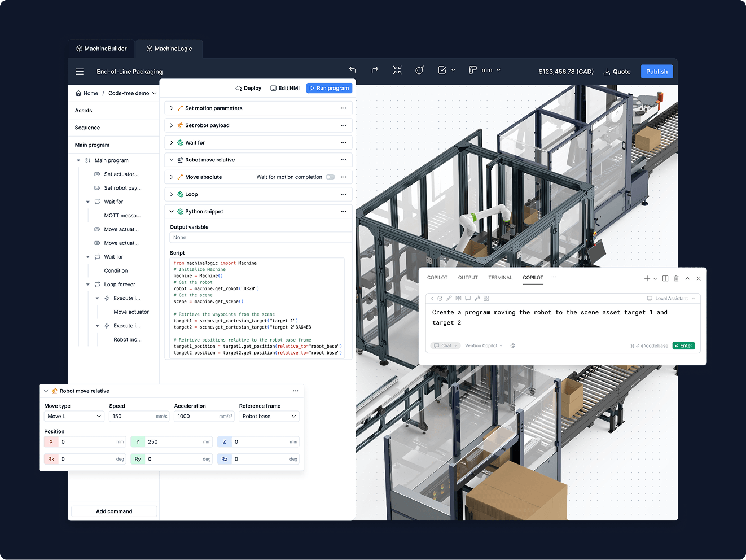This screenshot has width=746, height=560.
Task: Click the undo arrow in the top toolbar
Action: (x=353, y=70)
